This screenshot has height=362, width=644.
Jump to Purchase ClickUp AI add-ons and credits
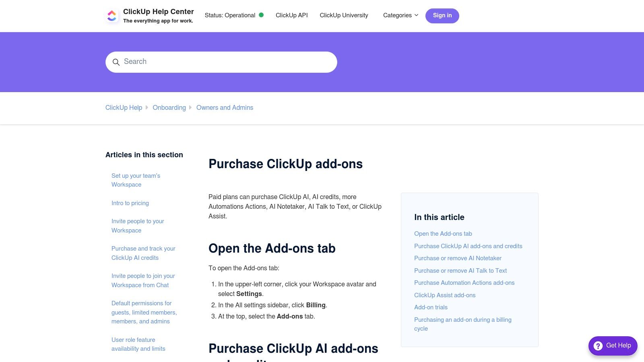[x=468, y=246]
